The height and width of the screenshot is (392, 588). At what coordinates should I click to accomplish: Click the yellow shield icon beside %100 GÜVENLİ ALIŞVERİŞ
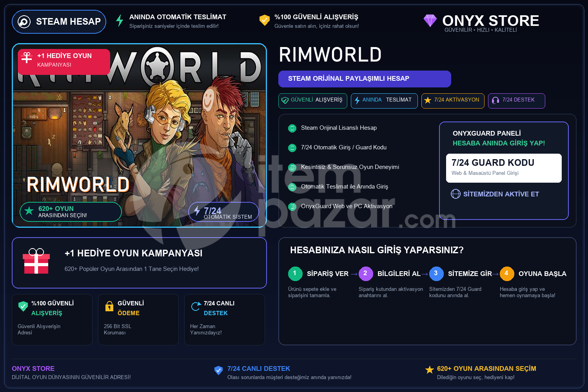tap(265, 20)
